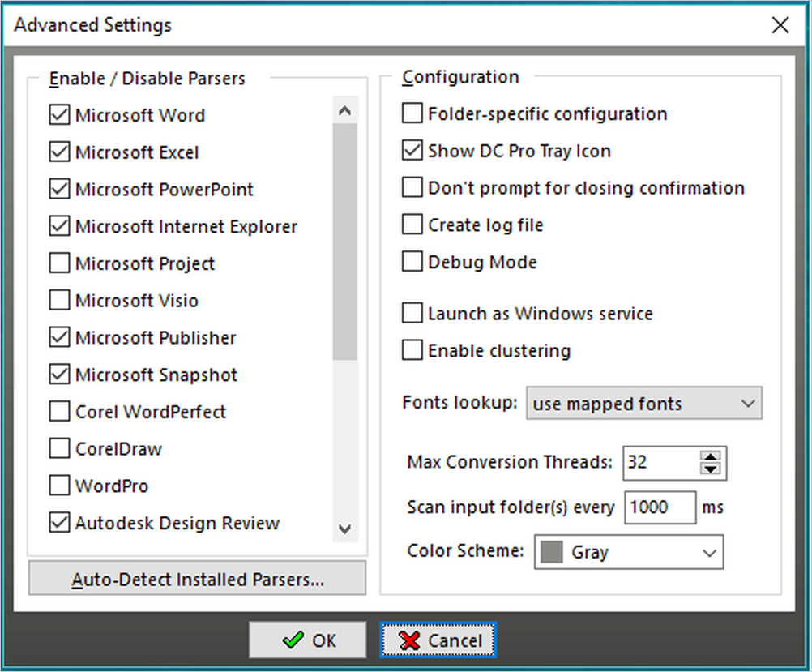Toggle the Microsoft Publisher checkbox
Screen dimensions: 812x672
coord(59,337)
